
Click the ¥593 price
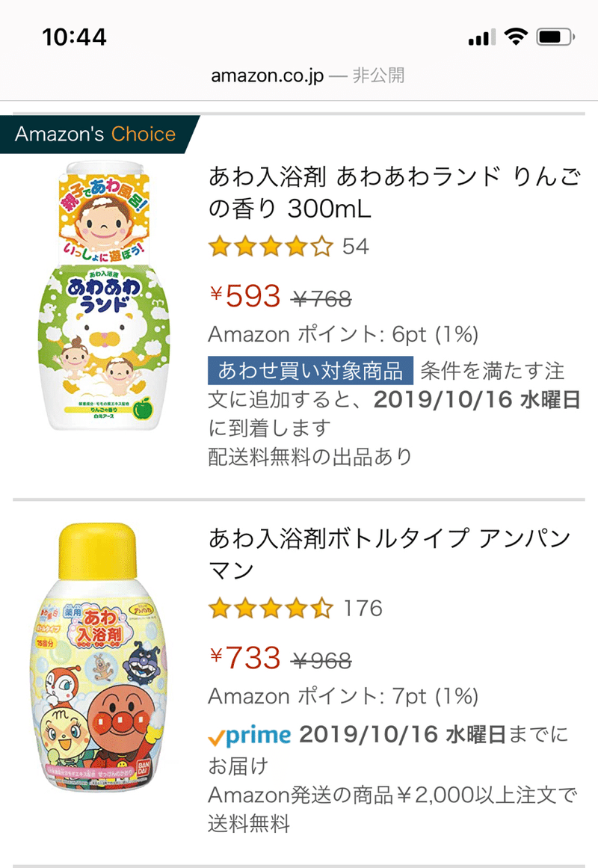tap(244, 297)
